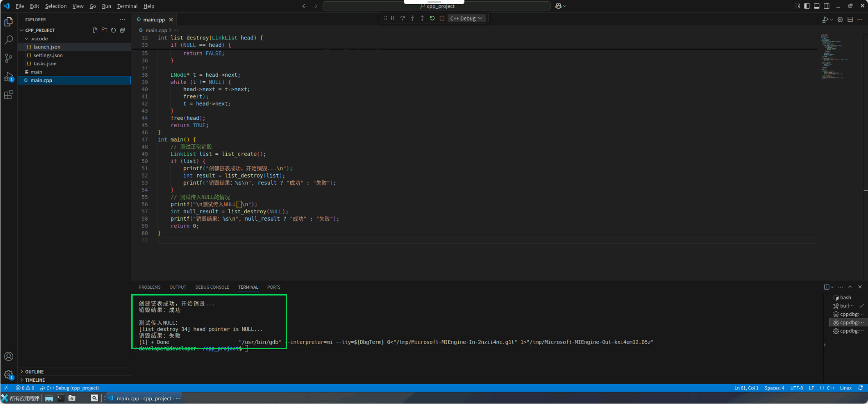The height and width of the screenshot is (404, 868).
Task: Open tasks.json in Explorer
Action: (x=45, y=64)
